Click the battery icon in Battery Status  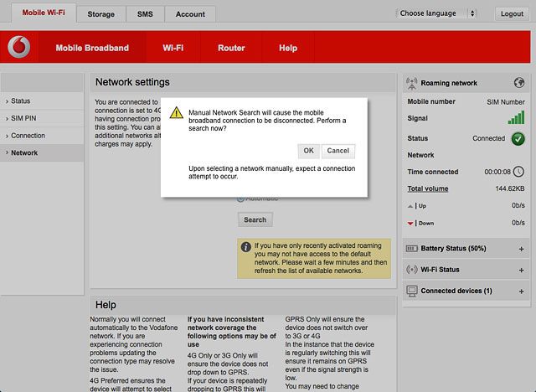(411, 249)
